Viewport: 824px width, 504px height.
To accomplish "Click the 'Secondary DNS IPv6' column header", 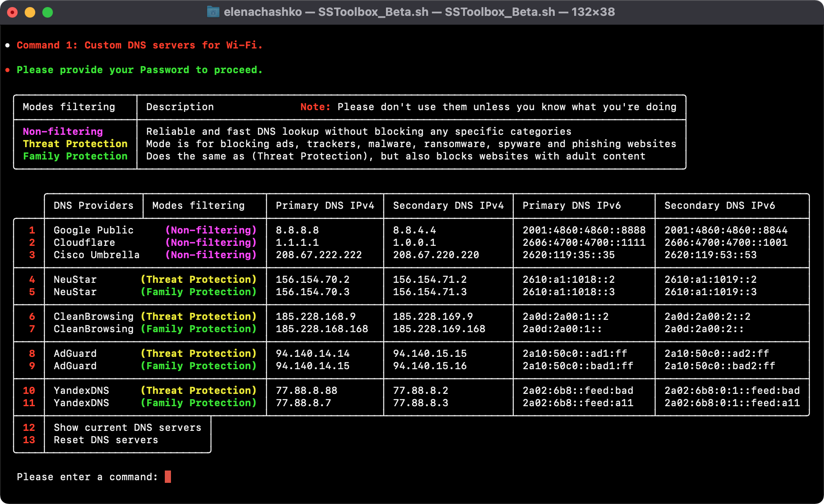I will [x=720, y=206].
